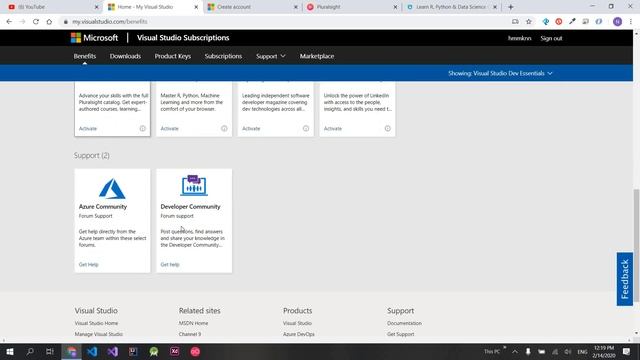The width and height of the screenshot is (640, 360).
Task: Click the taskbar search magnifier icon
Action: click(x=30, y=351)
